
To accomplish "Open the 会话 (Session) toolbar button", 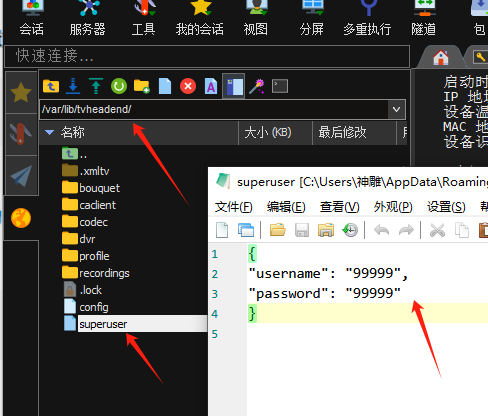I will coord(32,18).
